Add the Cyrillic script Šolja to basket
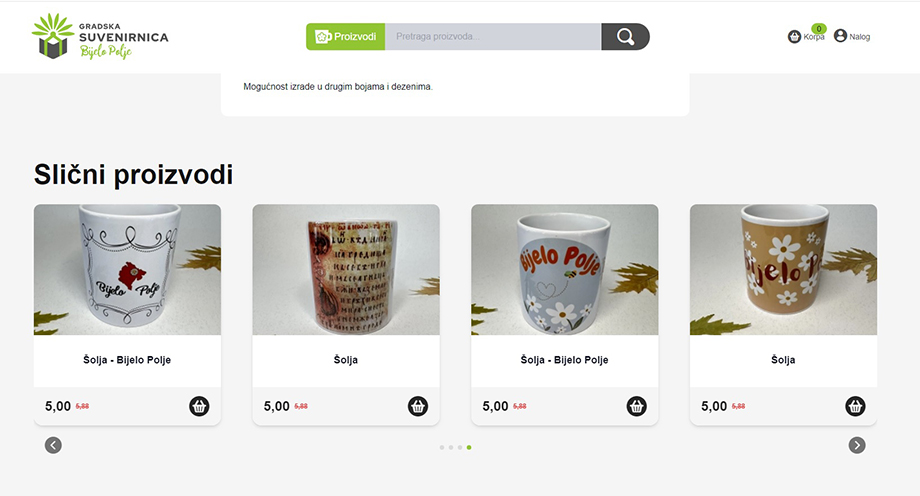 click(x=418, y=406)
